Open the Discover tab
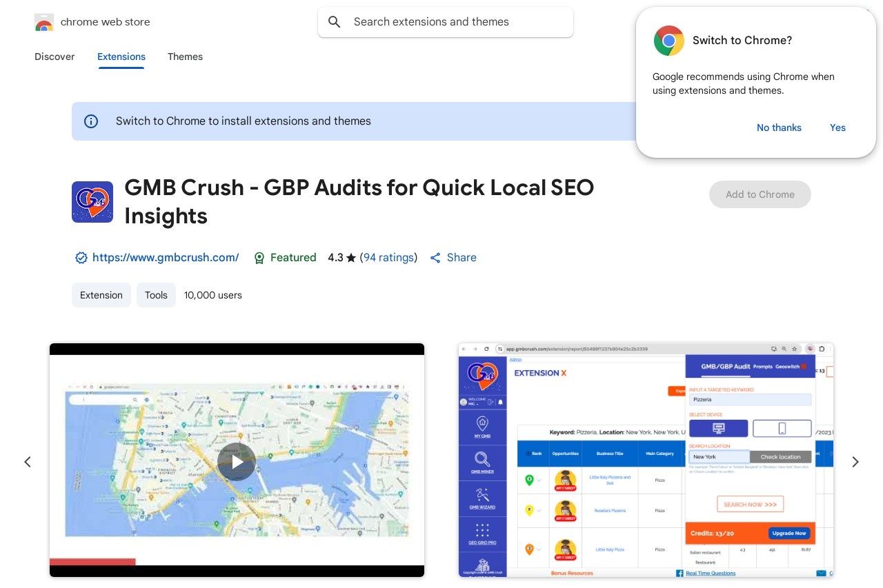 [x=54, y=57]
